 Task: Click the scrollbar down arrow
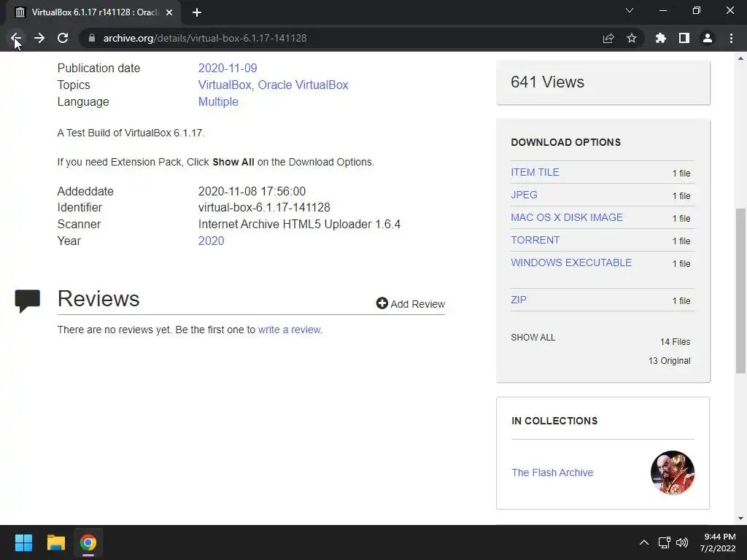[740, 518]
